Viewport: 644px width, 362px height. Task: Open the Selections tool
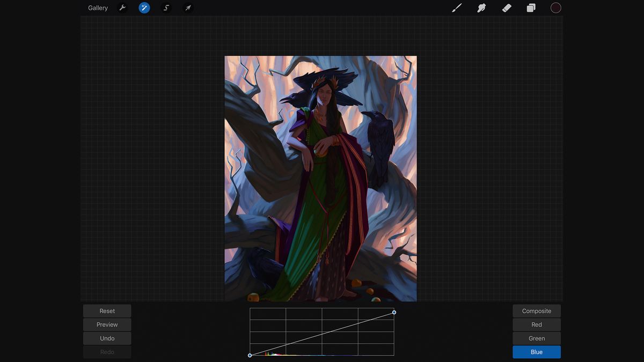[x=166, y=8]
